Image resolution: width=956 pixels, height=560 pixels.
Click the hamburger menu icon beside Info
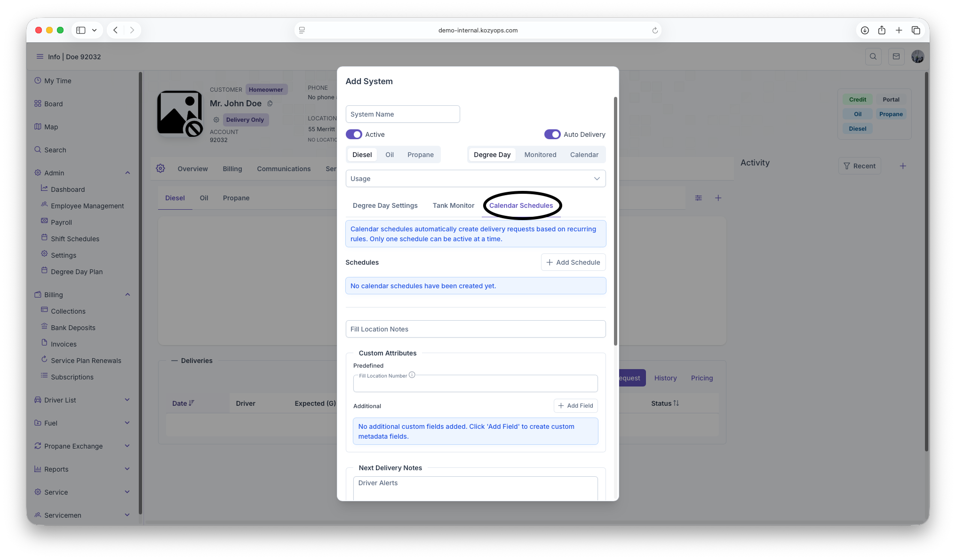pos(40,56)
